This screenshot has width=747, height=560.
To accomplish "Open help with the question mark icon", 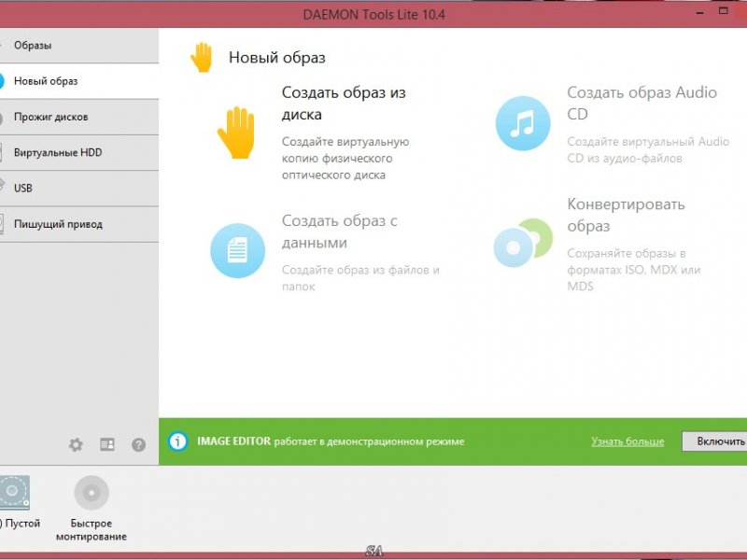I will pyautogui.click(x=138, y=445).
